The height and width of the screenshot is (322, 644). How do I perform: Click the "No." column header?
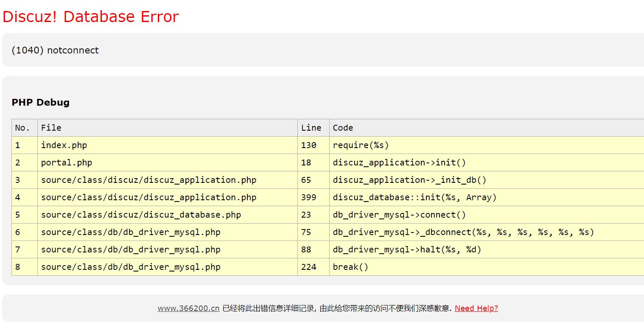pyautogui.click(x=22, y=128)
